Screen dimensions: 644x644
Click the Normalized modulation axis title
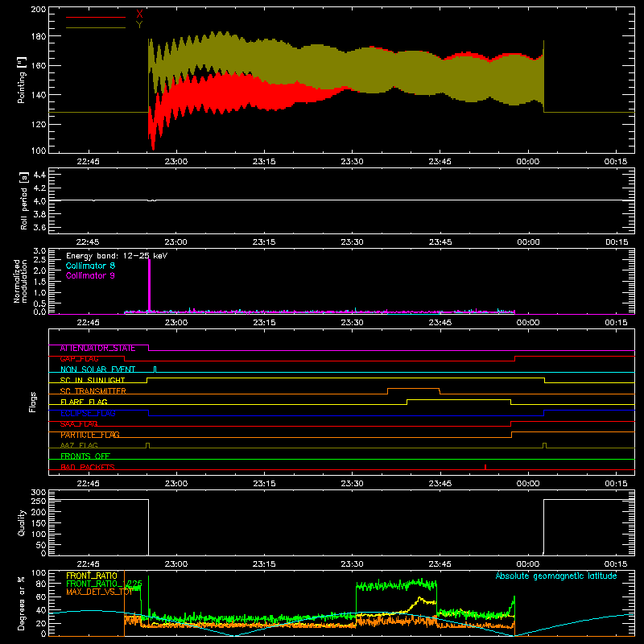point(20,281)
